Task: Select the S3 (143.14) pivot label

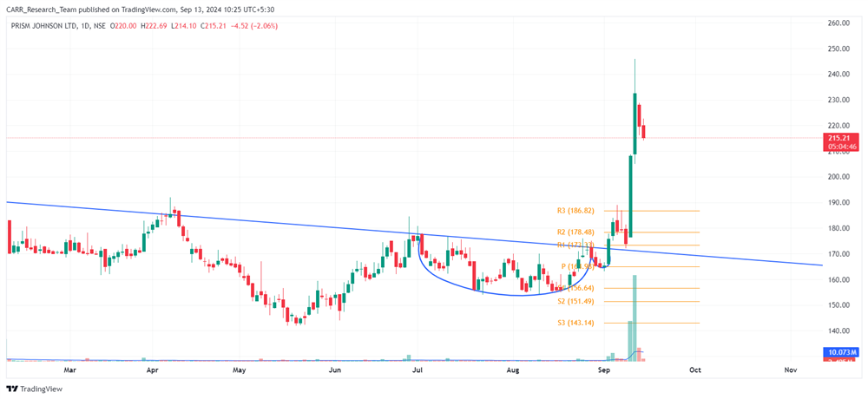Action: click(x=575, y=323)
